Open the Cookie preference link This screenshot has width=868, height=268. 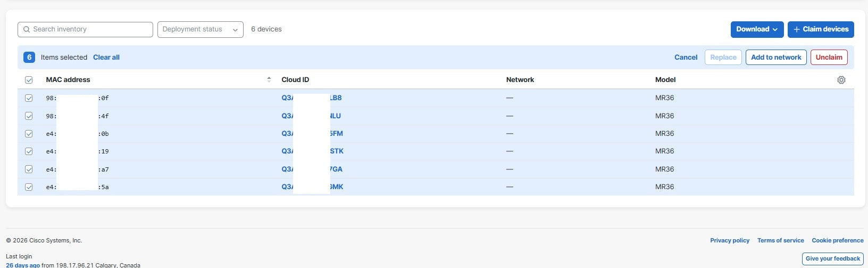pyautogui.click(x=838, y=240)
